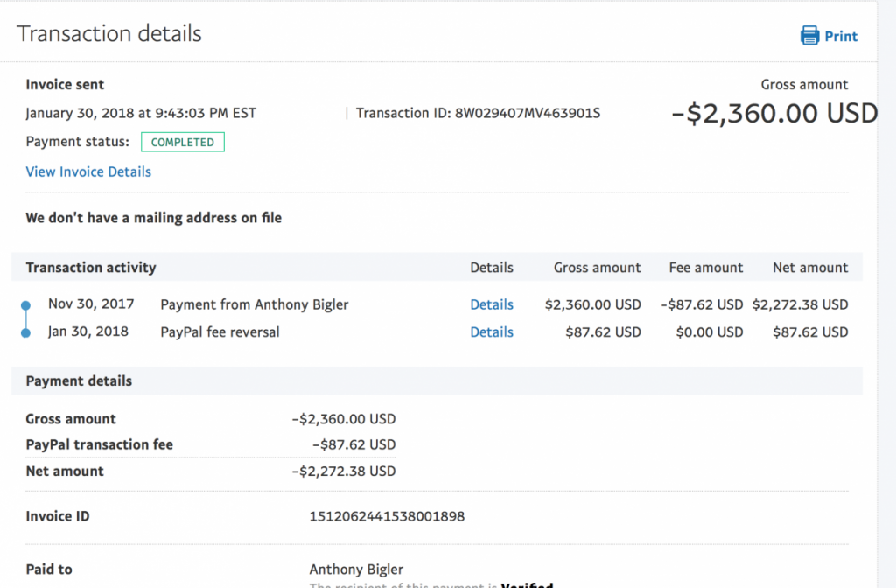Viewport: 896px width, 588px height.
Task: Click the Invoice ID label
Action: point(58,516)
